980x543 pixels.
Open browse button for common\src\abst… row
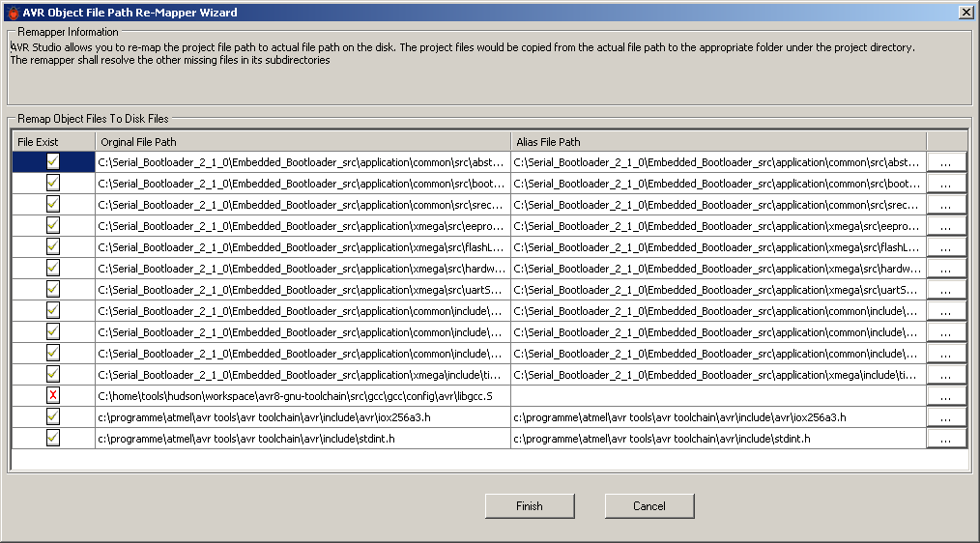tap(945, 162)
